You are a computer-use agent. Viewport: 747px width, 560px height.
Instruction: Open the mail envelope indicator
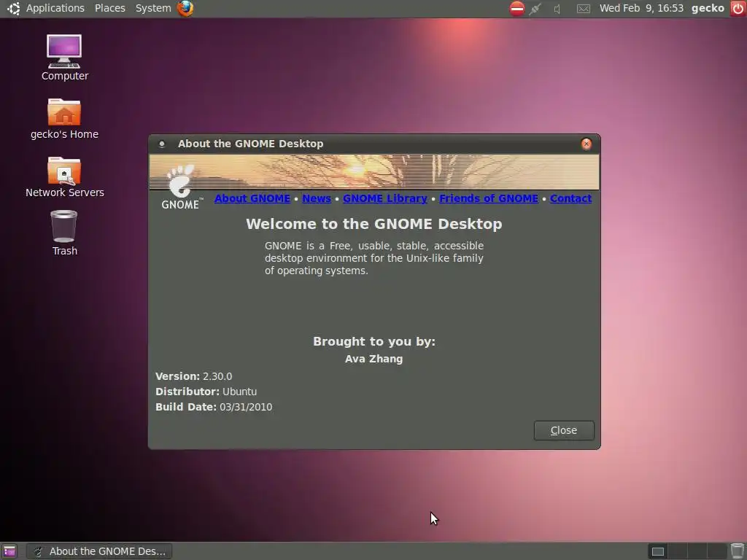point(583,9)
